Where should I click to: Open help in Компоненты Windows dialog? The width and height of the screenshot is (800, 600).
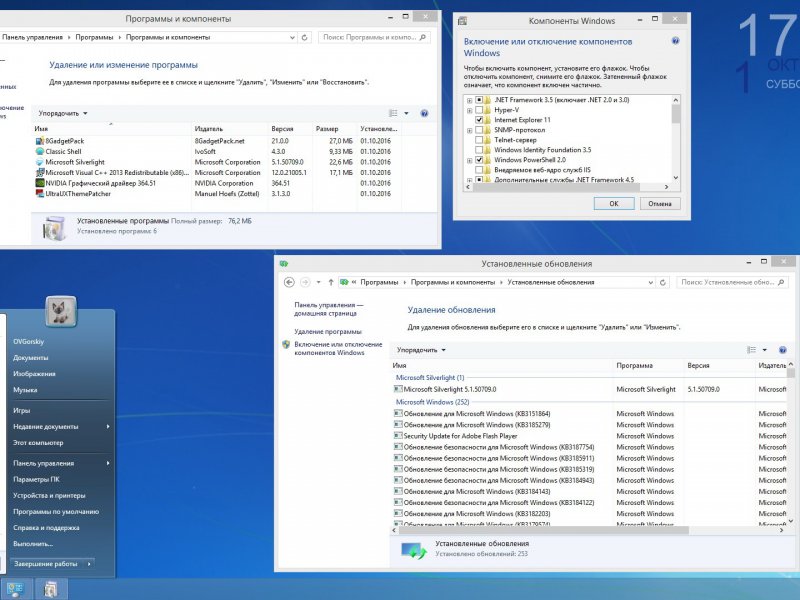point(676,41)
